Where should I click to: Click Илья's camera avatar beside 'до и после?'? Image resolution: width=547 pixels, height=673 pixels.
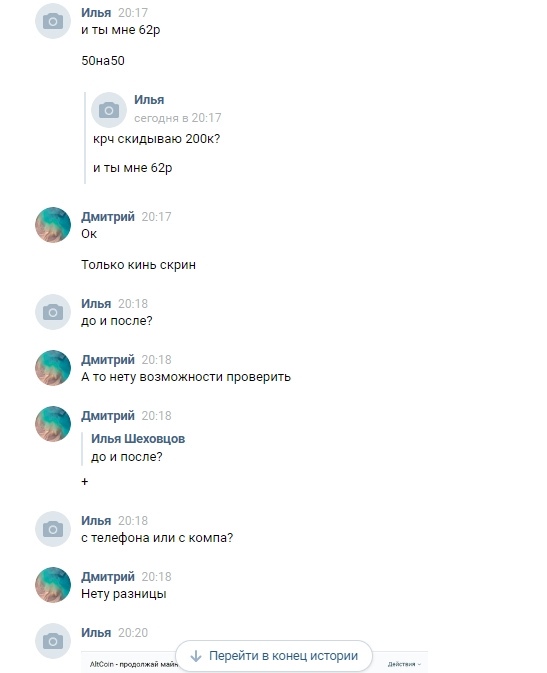[53, 312]
